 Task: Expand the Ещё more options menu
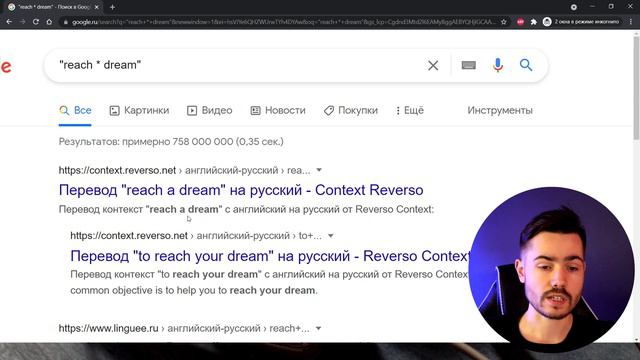point(410,110)
